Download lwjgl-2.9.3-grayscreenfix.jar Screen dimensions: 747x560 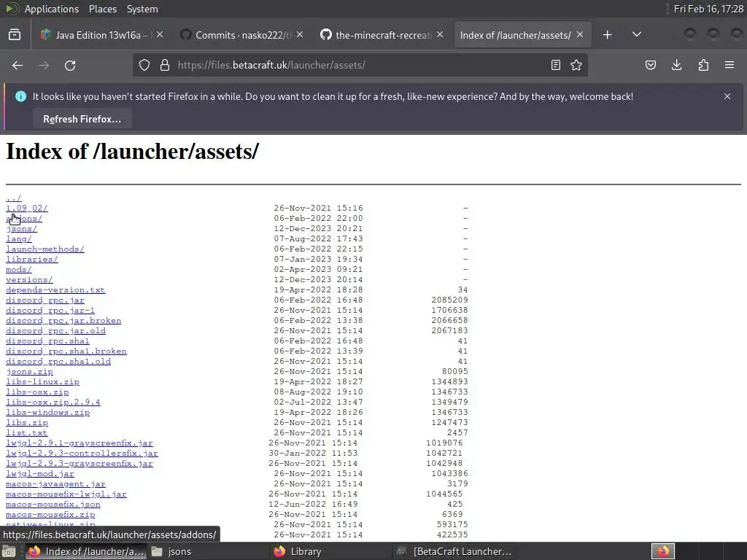pyautogui.click(x=79, y=464)
